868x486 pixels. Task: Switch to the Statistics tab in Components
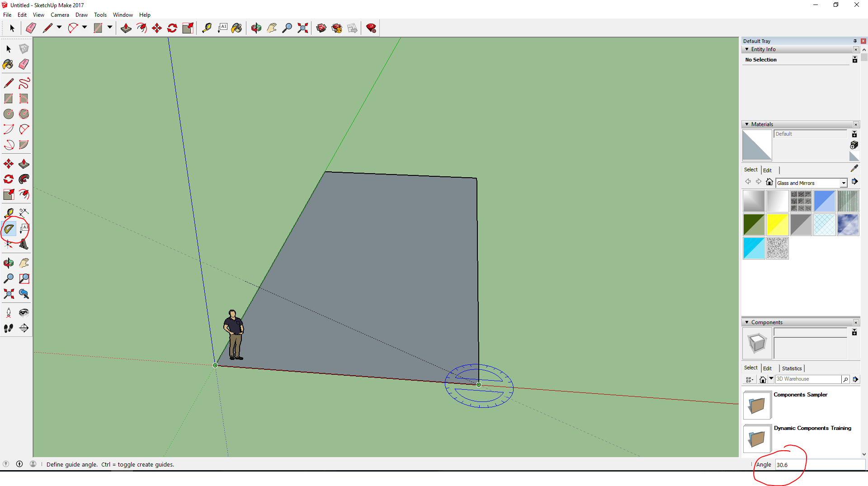point(792,368)
